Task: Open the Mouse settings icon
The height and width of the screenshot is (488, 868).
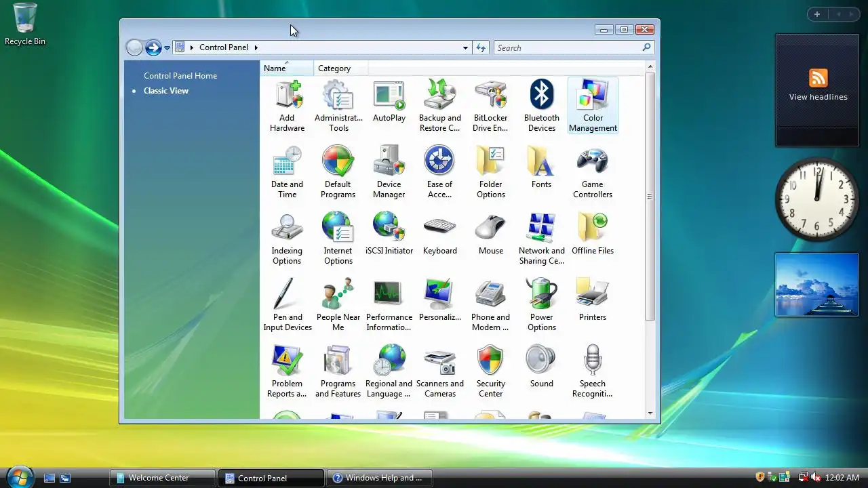Action: (x=490, y=234)
